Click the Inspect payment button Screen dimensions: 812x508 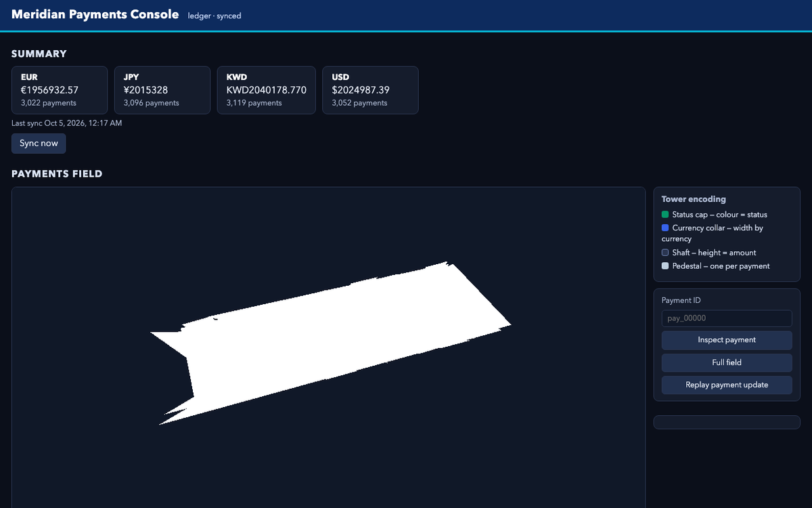727,340
